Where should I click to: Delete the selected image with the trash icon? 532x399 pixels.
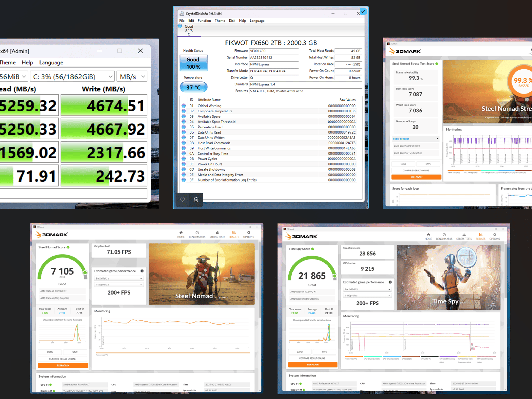[196, 199]
